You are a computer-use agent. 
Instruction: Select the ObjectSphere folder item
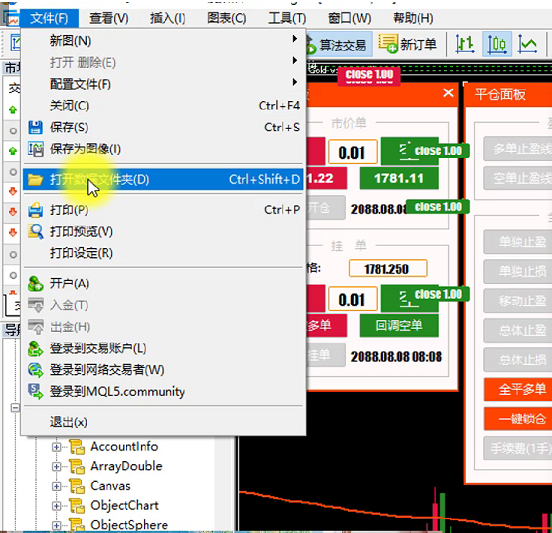click(119, 525)
